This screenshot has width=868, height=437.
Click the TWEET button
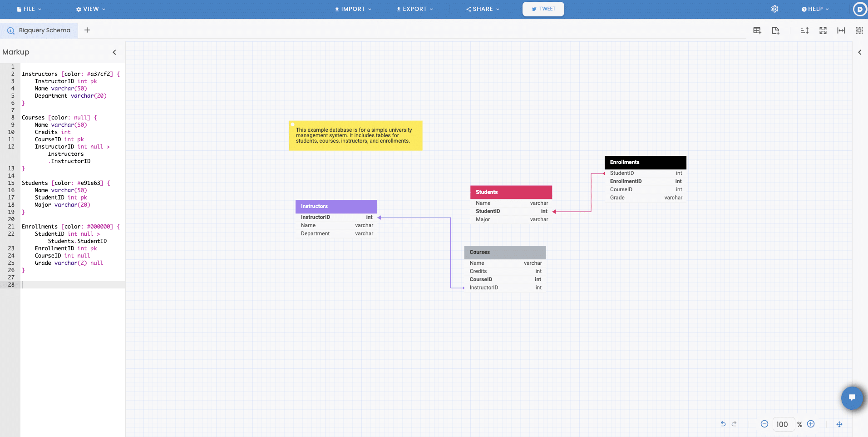(x=543, y=9)
